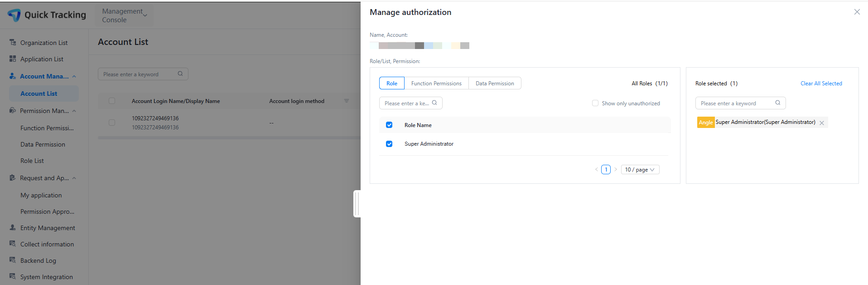Open the 10 / page size dropdown
The image size is (868, 285).
point(640,170)
